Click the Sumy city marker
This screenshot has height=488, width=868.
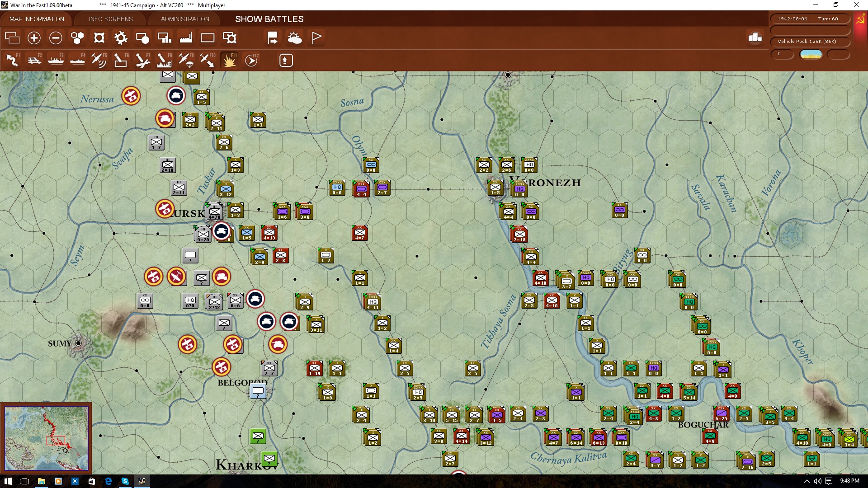pos(78,343)
